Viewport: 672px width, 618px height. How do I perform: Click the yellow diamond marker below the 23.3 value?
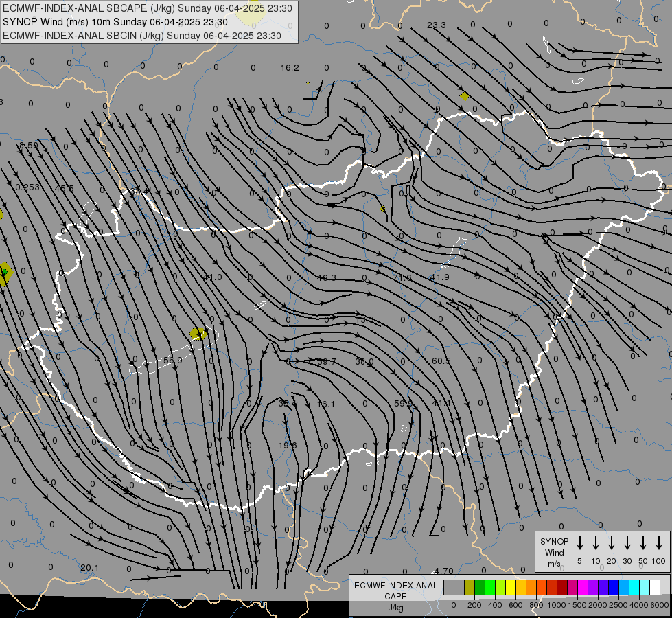pos(464,97)
